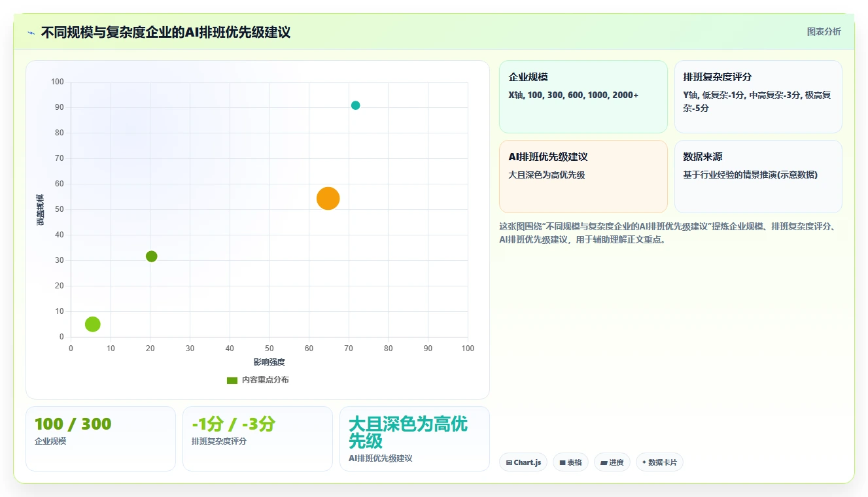
Task: Click the rotated y-axis title
Action: [40, 210]
